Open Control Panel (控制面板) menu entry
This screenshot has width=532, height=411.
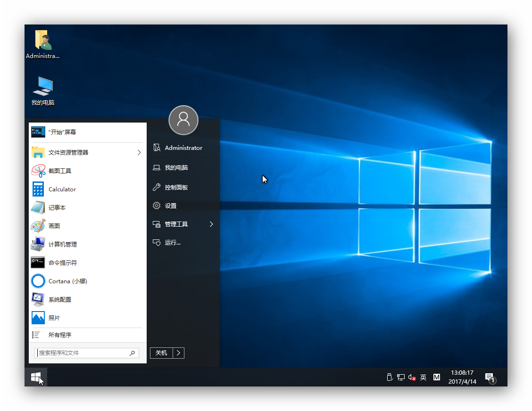click(176, 187)
